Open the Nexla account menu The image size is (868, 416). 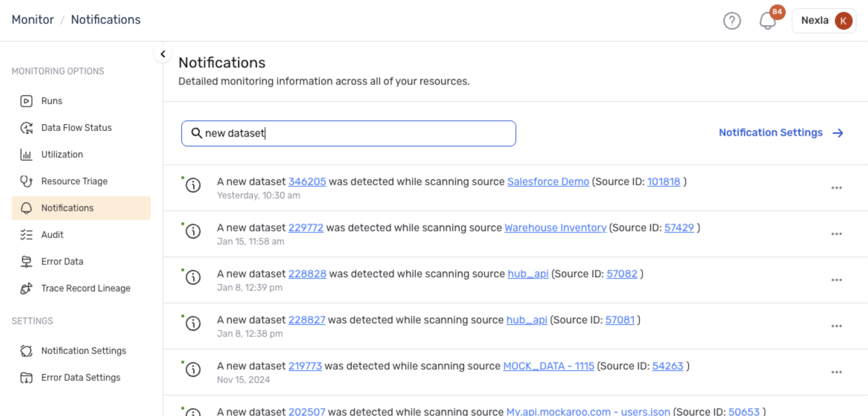pos(824,21)
